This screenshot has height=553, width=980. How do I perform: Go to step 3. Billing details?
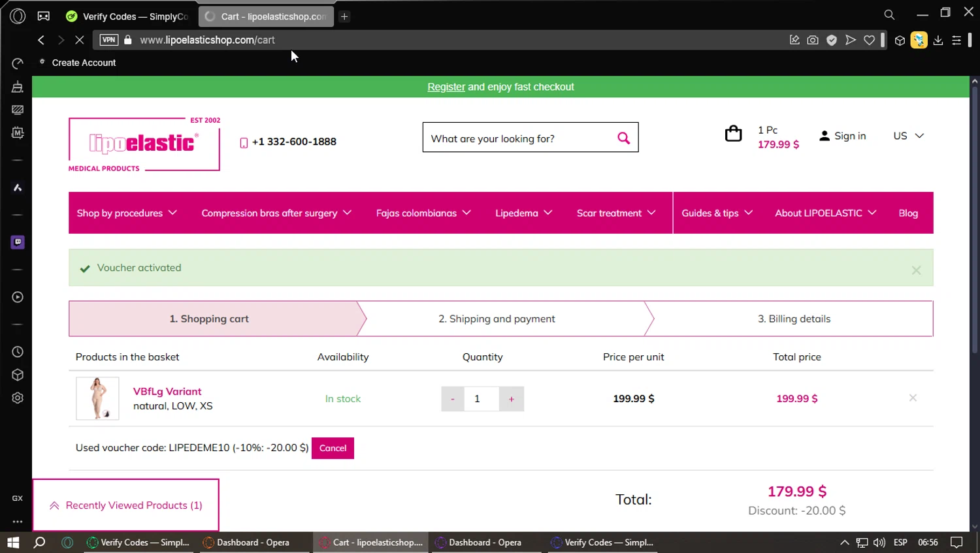click(794, 319)
